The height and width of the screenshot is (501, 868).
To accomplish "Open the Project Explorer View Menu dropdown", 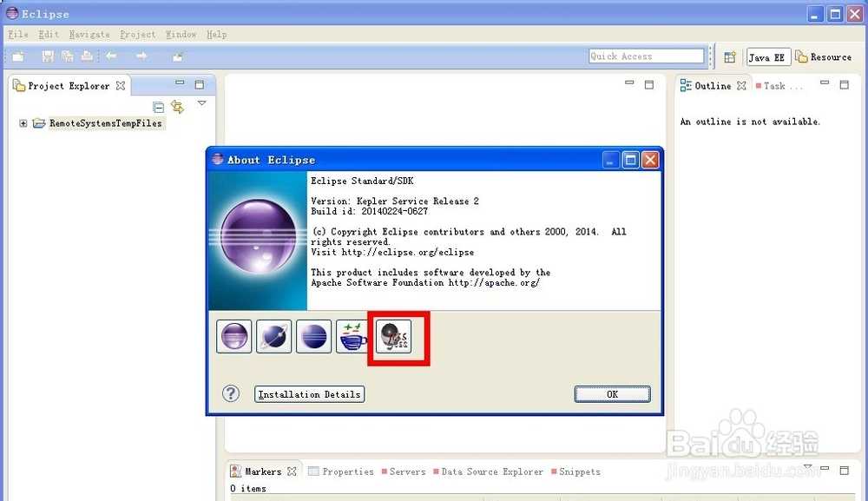I will pyautogui.click(x=201, y=103).
